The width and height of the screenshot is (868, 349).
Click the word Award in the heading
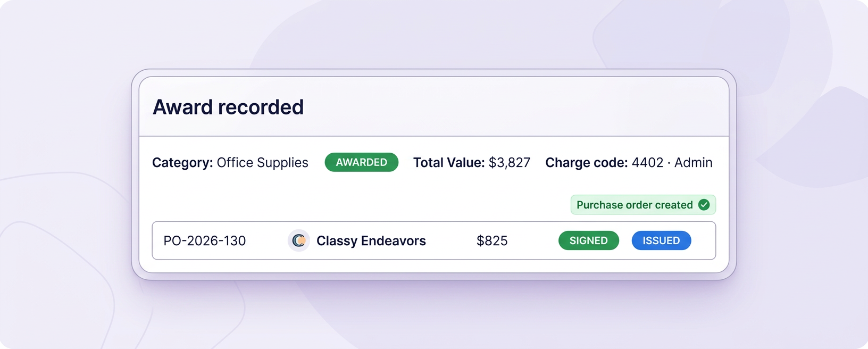pos(183,107)
